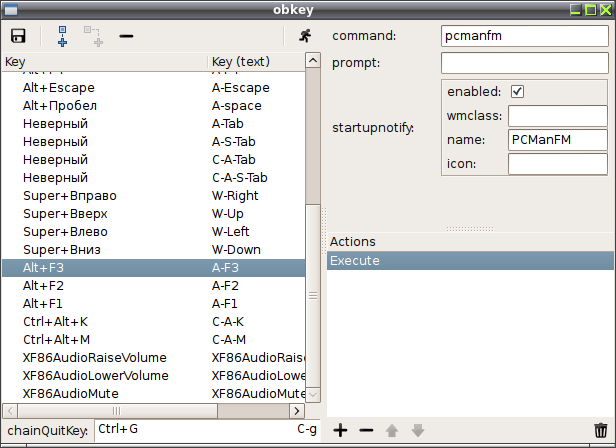The image size is (616, 448).
Task: Minimize the obkey window
Action: click(576, 10)
